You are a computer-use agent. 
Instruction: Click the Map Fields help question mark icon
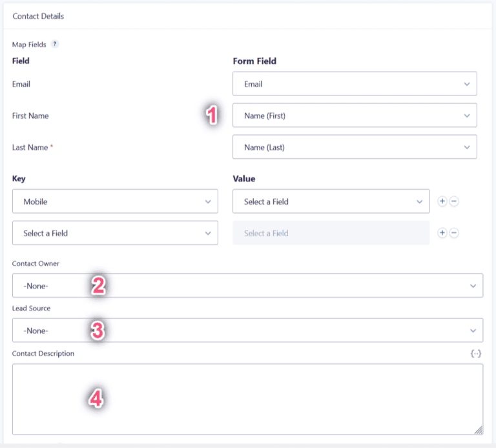coord(55,44)
